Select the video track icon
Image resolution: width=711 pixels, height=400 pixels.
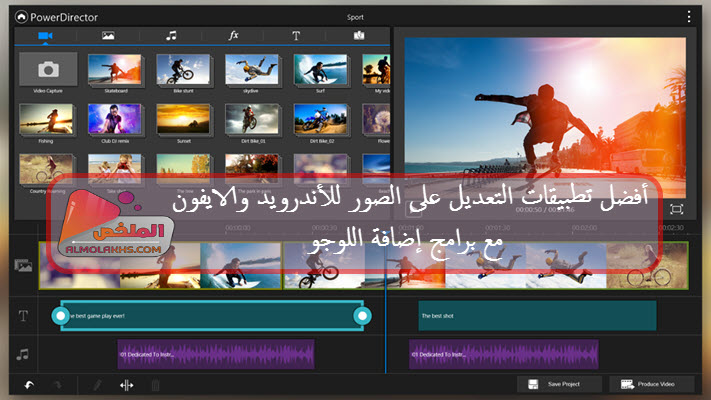23,265
